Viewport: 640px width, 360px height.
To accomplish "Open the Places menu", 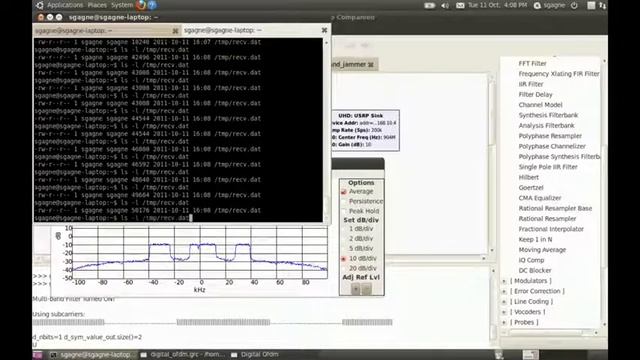I will [x=97, y=5].
